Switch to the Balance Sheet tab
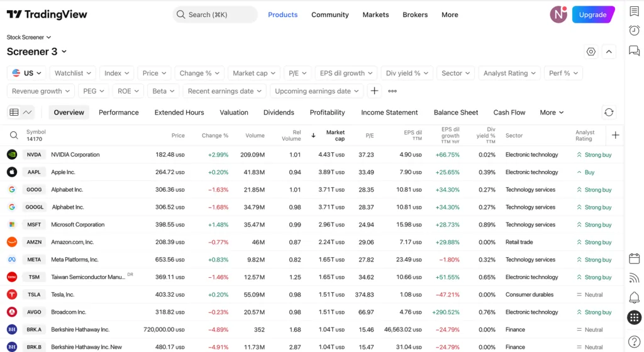 pyautogui.click(x=456, y=113)
